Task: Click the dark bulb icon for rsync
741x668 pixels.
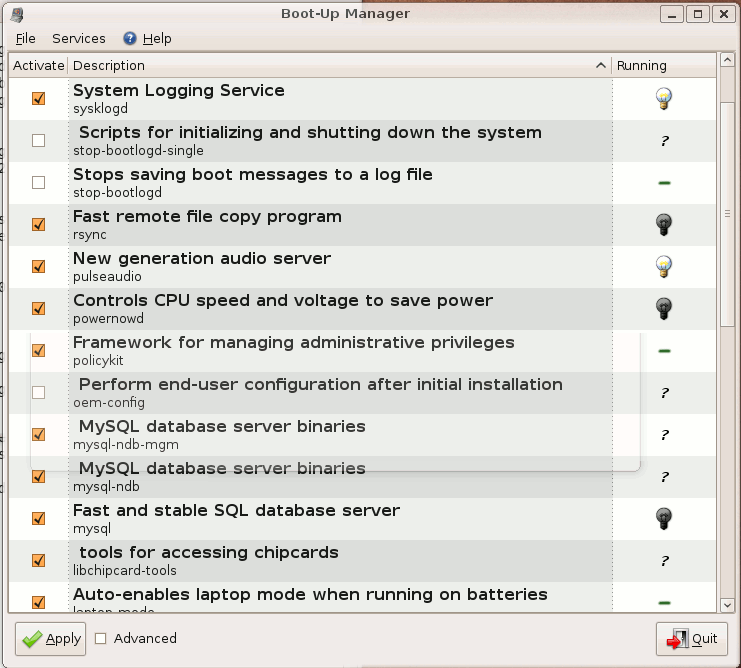Action: [x=663, y=224]
